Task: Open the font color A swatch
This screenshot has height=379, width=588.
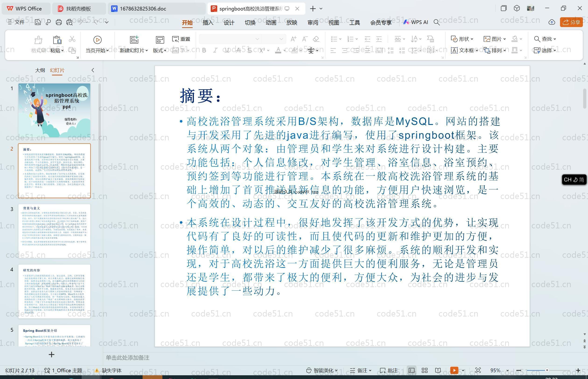Action: [x=278, y=50]
